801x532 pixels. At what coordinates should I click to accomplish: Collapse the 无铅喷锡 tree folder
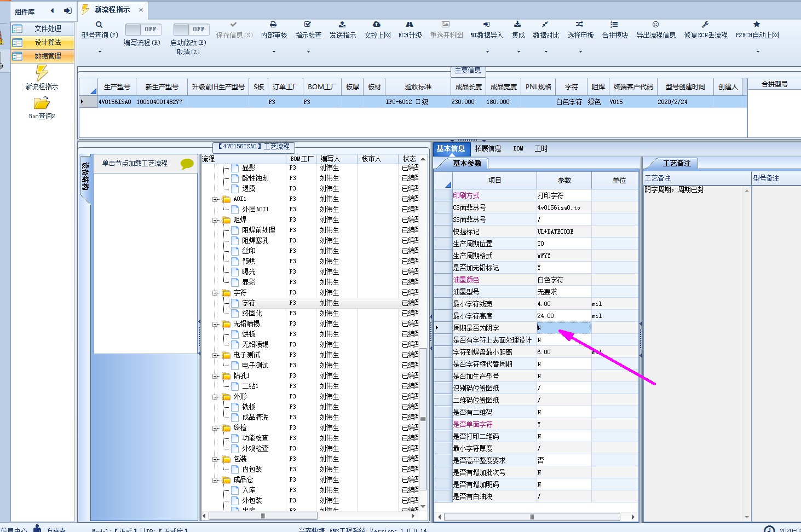(x=216, y=324)
